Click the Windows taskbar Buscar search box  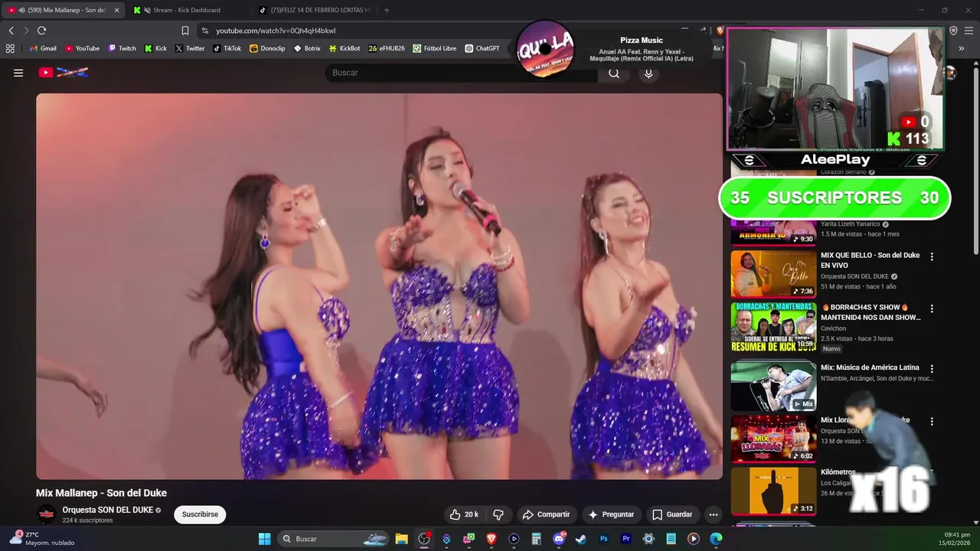(333, 539)
